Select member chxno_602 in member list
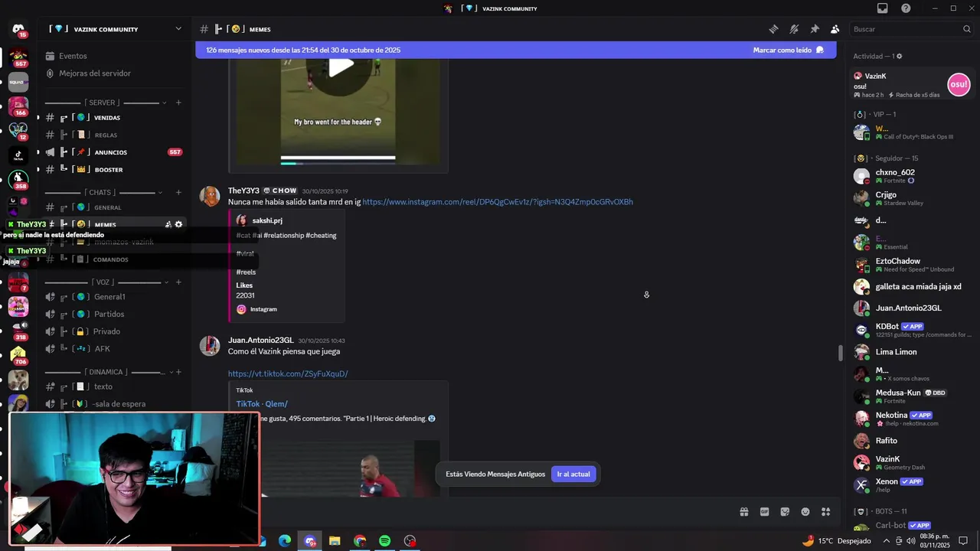The height and width of the screenshot is (551, 980). [x=911, y=176]
